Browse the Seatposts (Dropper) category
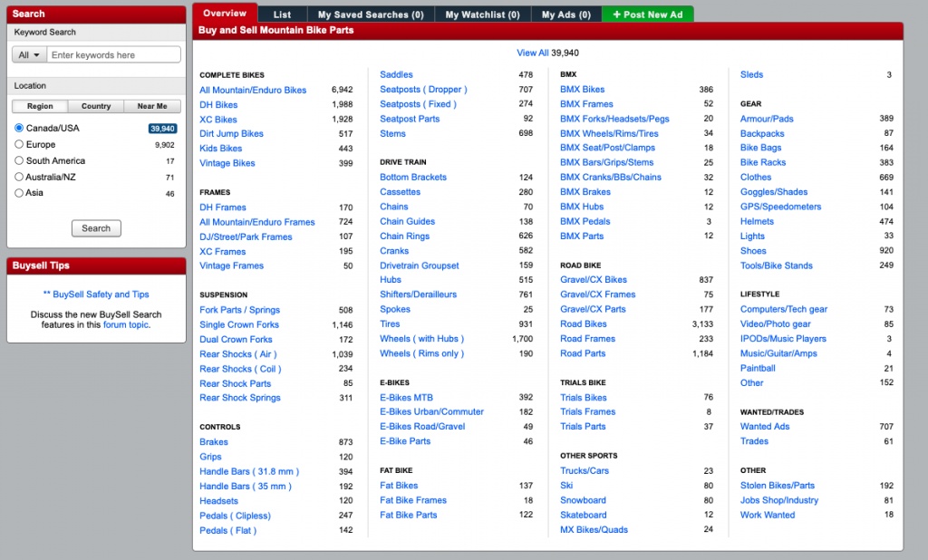928x560 pixels. point(423,90)
